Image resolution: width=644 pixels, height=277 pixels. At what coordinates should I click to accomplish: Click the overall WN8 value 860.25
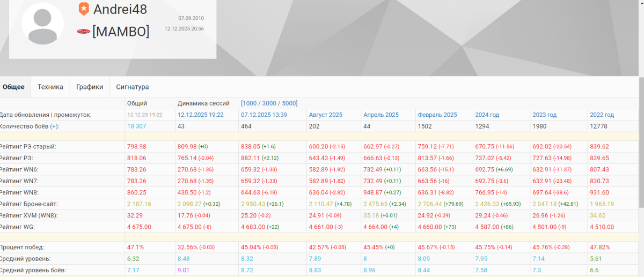137,192
